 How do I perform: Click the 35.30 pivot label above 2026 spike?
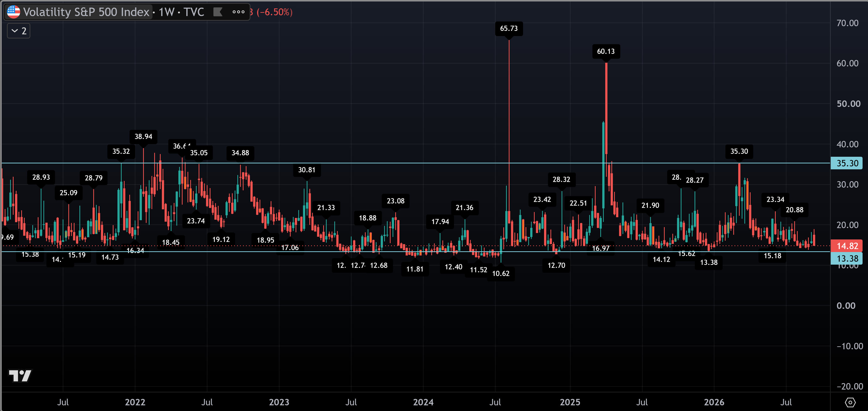739,151
